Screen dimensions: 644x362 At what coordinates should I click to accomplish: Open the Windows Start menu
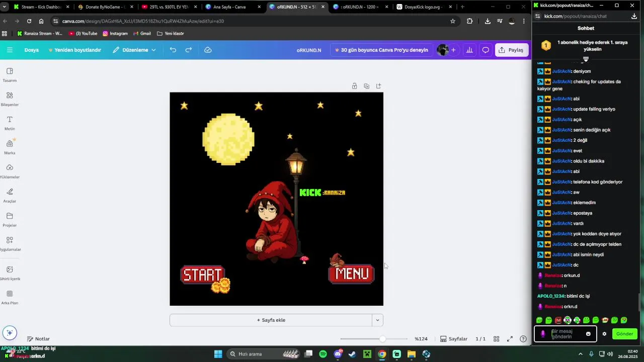pos(218,354)
